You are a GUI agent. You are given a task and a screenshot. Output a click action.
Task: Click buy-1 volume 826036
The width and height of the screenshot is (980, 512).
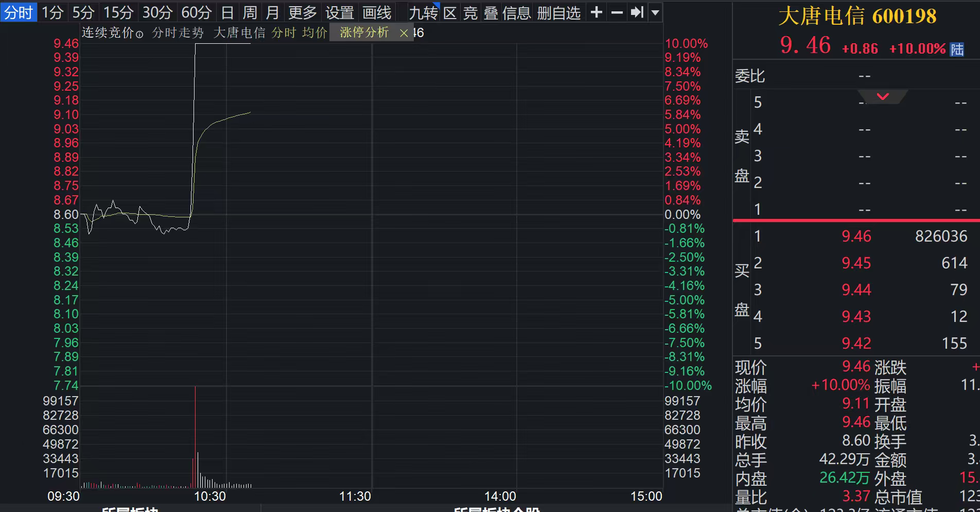tap(941, 236)
